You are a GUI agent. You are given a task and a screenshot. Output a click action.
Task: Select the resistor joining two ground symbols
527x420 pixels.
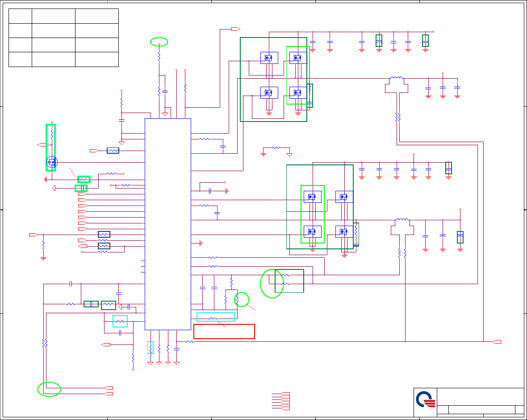[x=276, y=147]
